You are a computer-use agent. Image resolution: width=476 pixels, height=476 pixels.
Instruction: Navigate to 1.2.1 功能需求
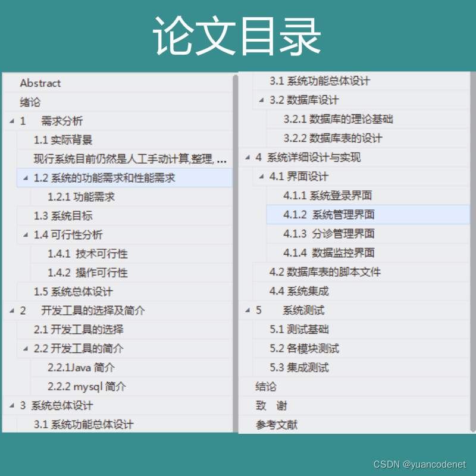(81, 197)
